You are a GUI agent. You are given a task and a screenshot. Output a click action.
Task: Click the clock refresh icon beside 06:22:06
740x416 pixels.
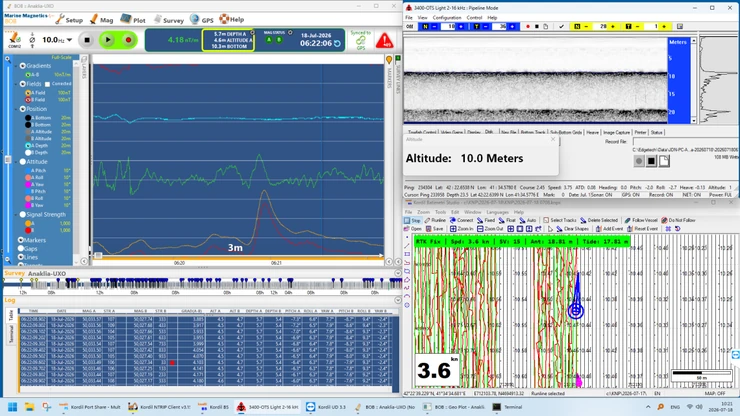(x=337, y=43)
